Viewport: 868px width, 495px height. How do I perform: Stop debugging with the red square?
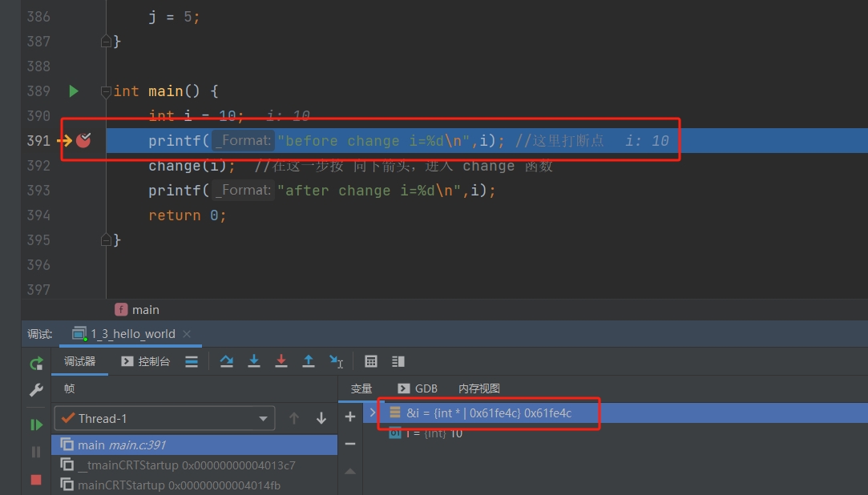click(36, 479)
